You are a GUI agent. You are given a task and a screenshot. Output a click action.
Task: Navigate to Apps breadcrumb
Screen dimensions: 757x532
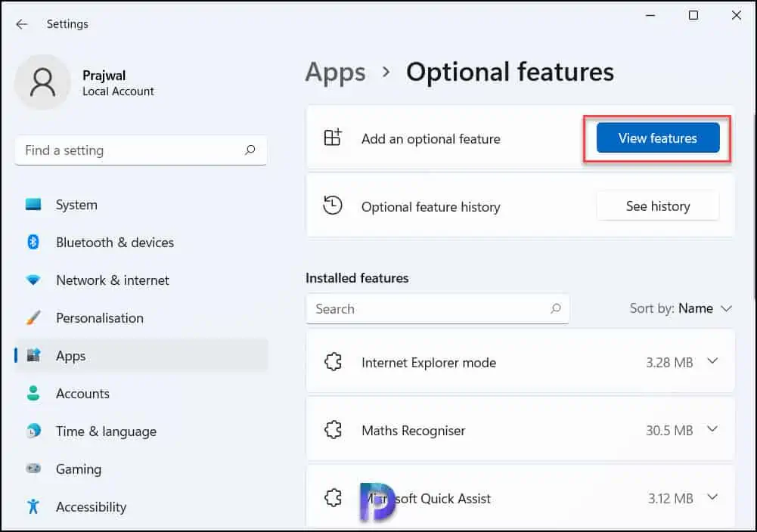pos(336,73)
